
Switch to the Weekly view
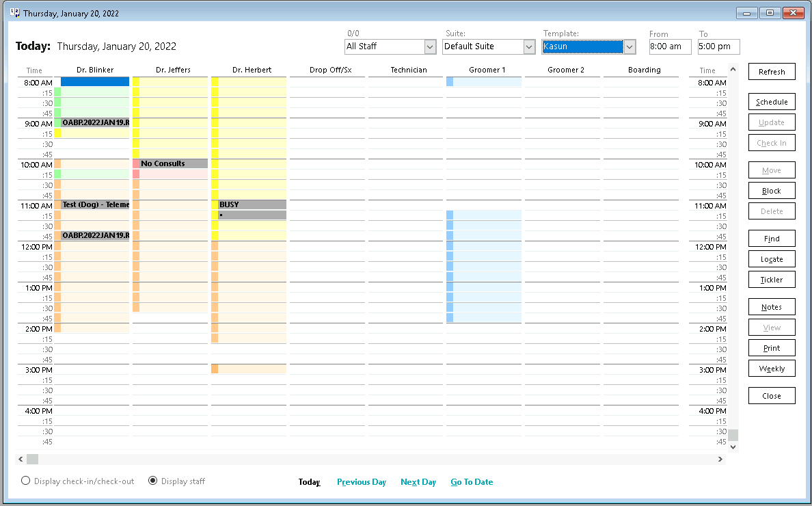pyautogui.click(x=772, y=368)
